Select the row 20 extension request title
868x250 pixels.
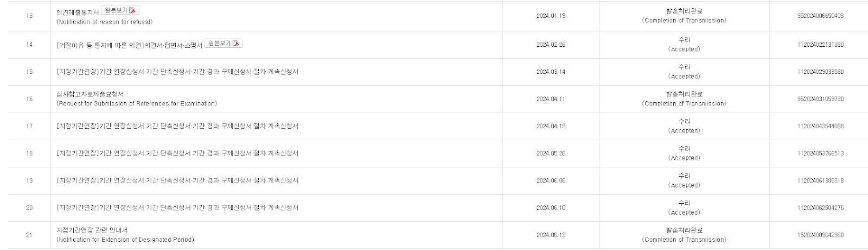177,208
